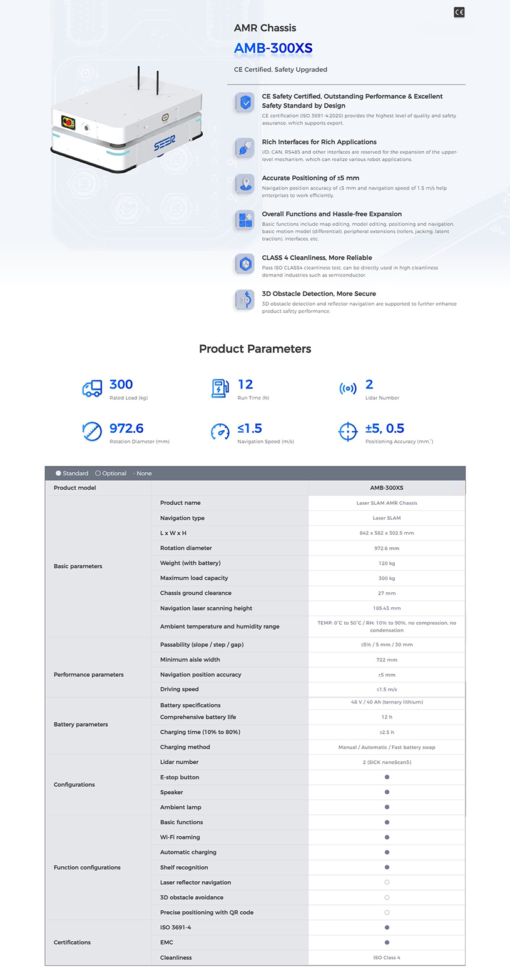
Task: Click the Product Parameters section heading
Action: click(x=255, y=349)
